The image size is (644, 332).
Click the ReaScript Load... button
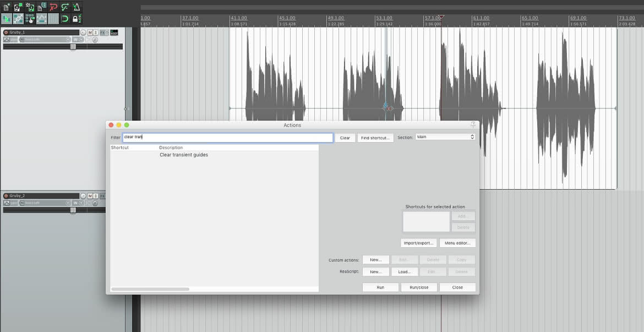(x=405, y=271)
